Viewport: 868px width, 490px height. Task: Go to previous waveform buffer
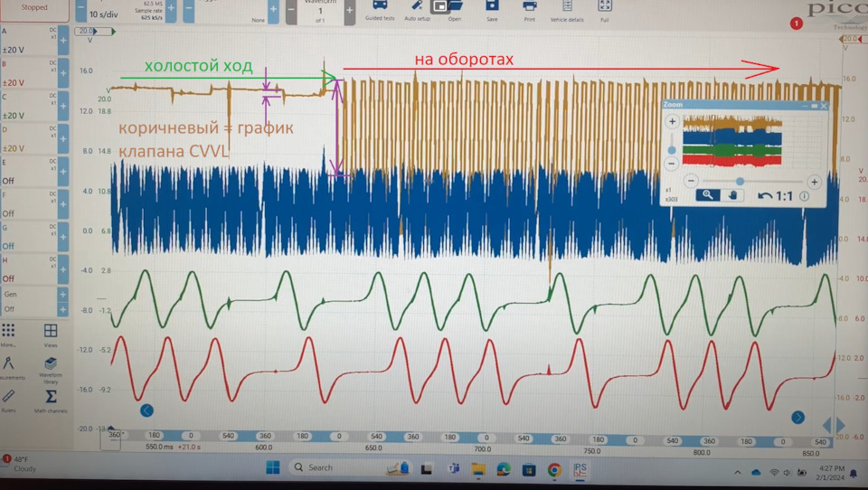point(291,10)
